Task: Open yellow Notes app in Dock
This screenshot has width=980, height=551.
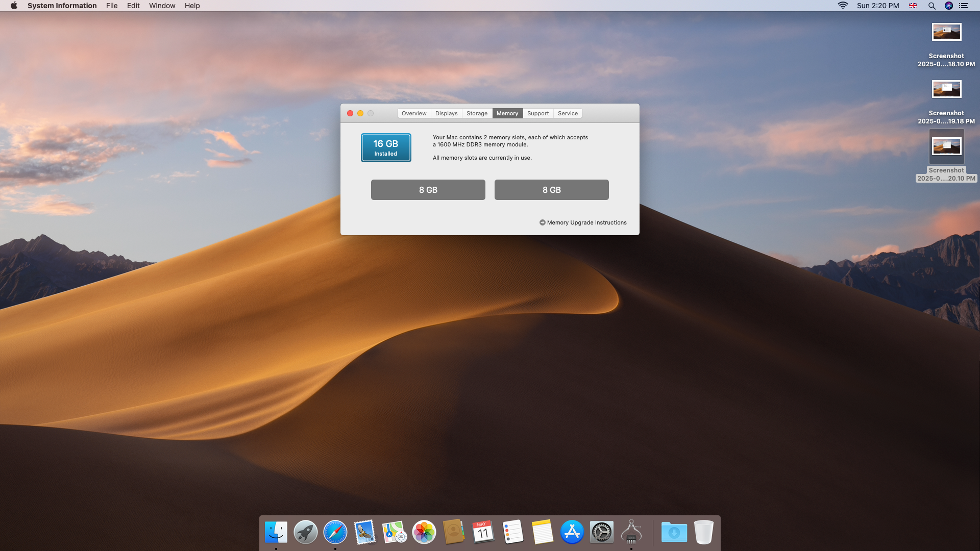Action: [x=543, y=532]
